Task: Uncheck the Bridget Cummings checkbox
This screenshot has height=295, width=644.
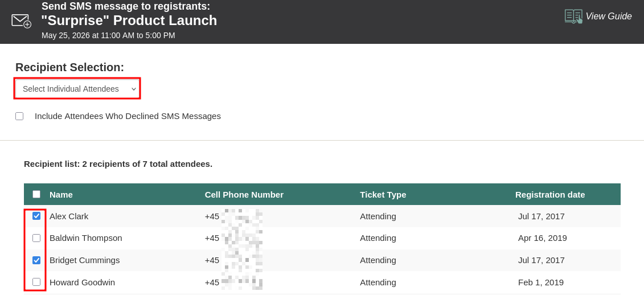Action: [36, 260]
